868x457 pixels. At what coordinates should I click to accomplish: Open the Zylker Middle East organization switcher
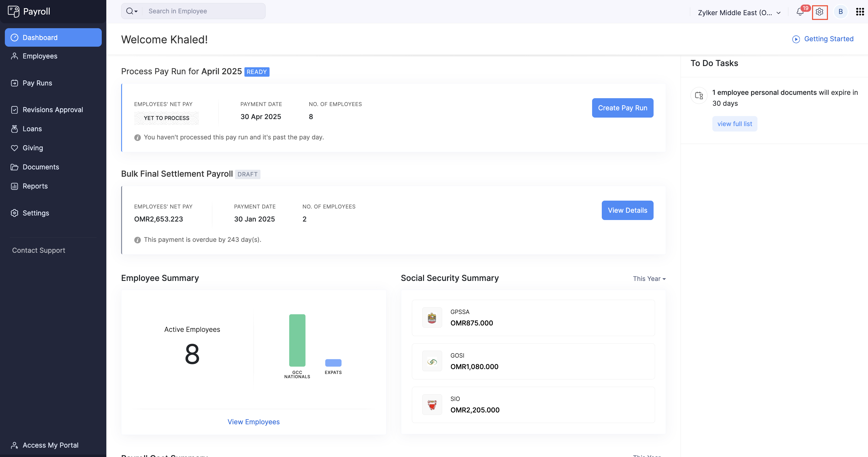click(x=739, y=12)
